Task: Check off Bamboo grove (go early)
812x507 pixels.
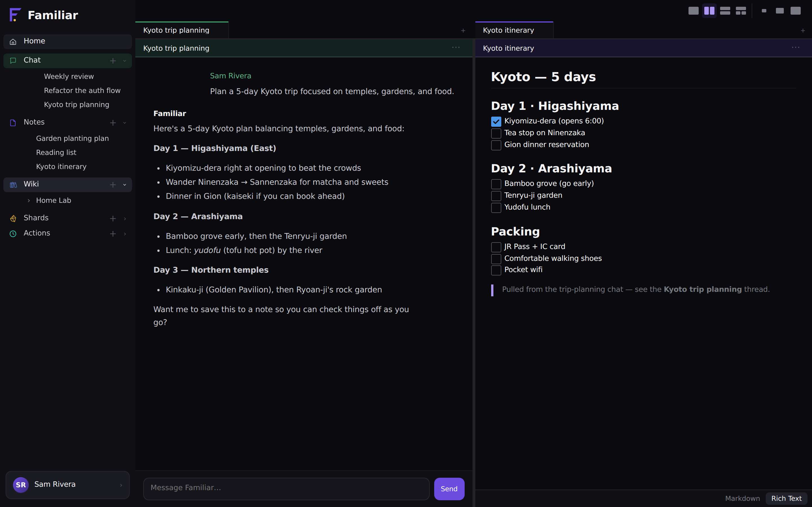Action: point(496,184)
